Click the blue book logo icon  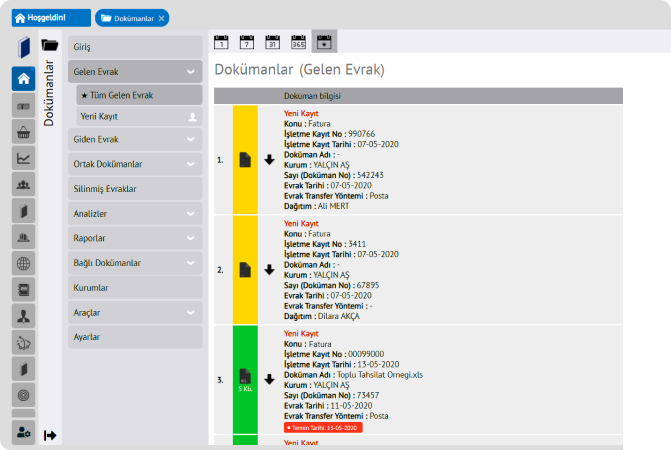(x=24, y=47)
